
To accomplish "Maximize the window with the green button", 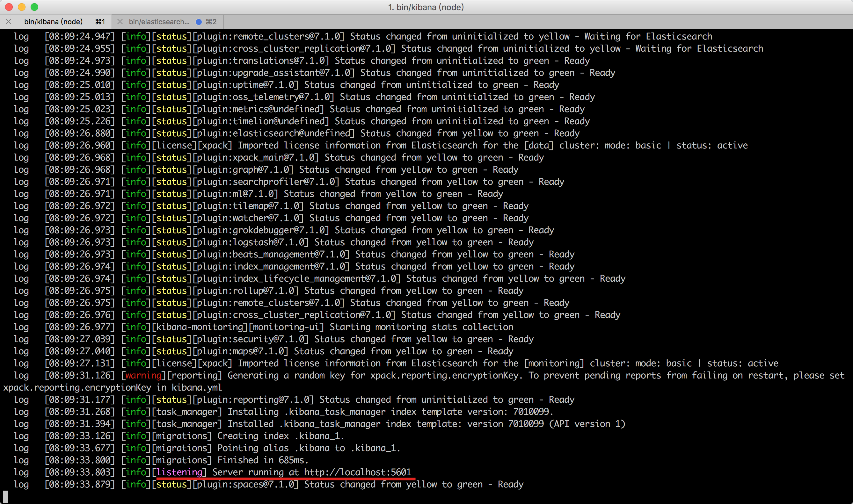I will pyautogui.click(x=34, y=7).
